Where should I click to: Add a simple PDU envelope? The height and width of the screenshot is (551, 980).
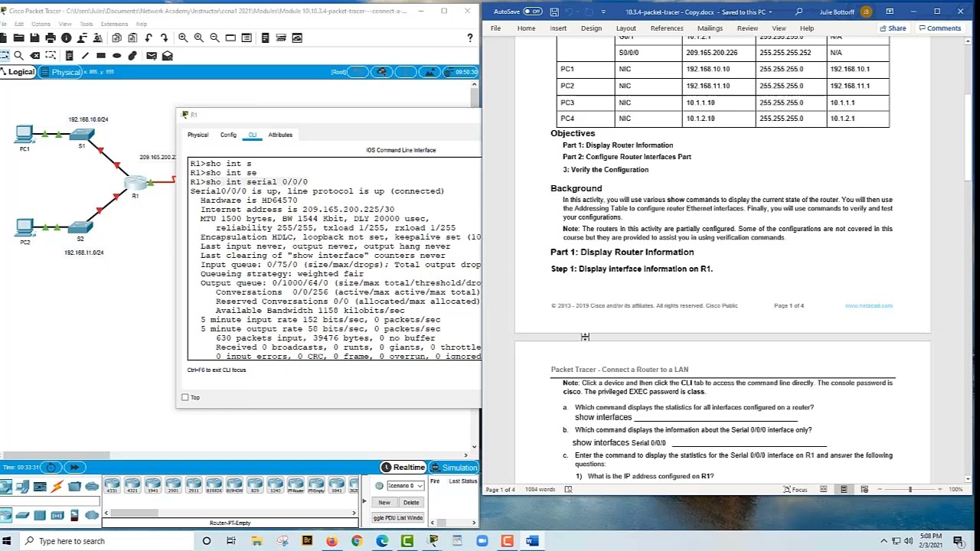click(x=152, y=55)
